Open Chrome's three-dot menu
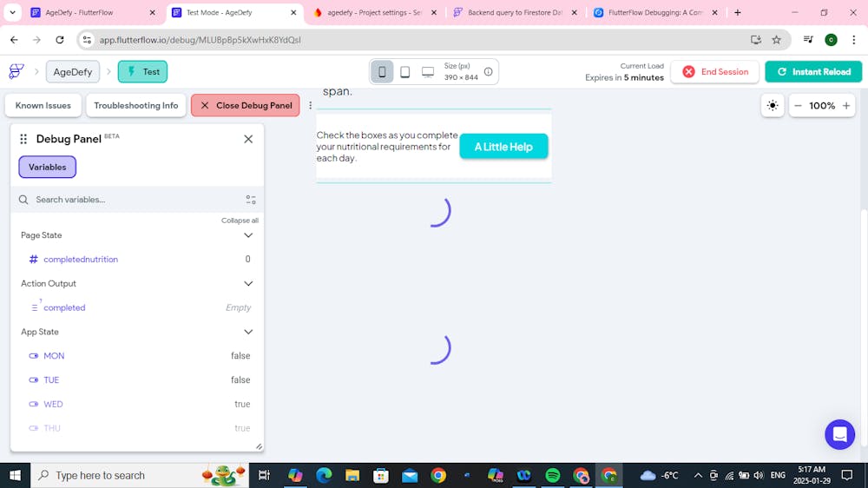This screenshot has height=488, width=868. pos(853,40)
